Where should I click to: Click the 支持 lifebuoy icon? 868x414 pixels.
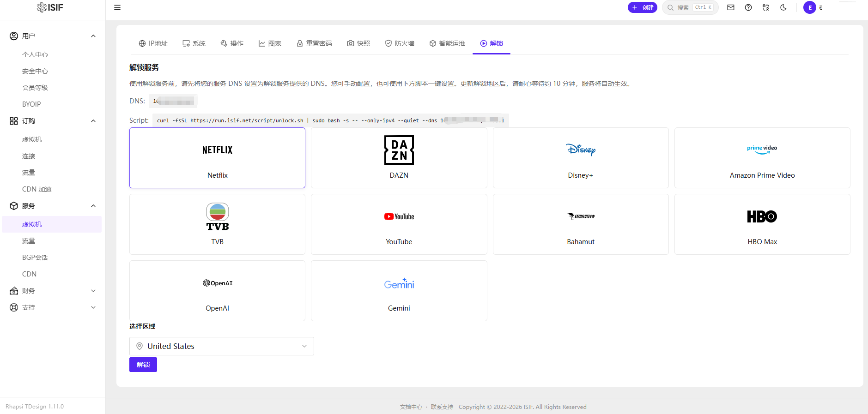click(x=14, y=307)
